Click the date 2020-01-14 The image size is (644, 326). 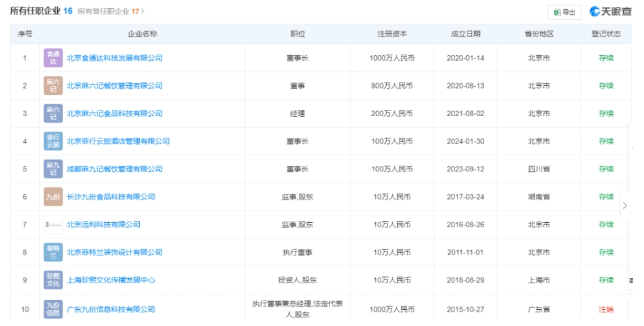pos(466,58)
